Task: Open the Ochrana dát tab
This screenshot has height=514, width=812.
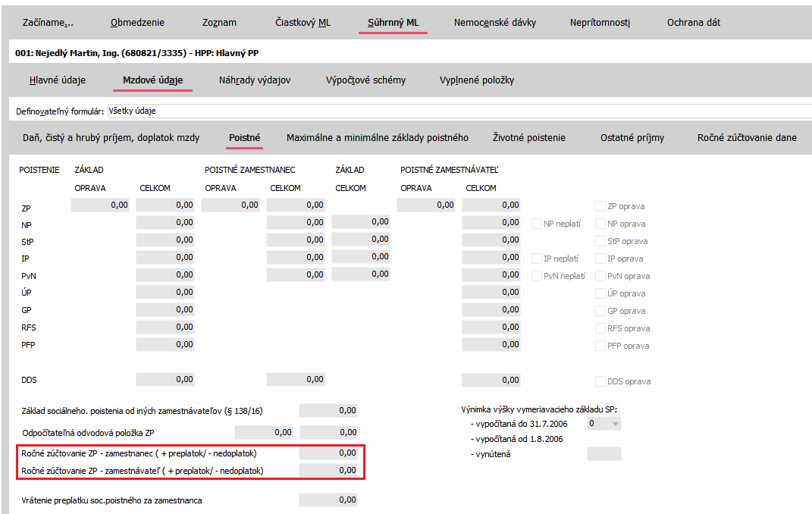Action: (x=693, y=23)
